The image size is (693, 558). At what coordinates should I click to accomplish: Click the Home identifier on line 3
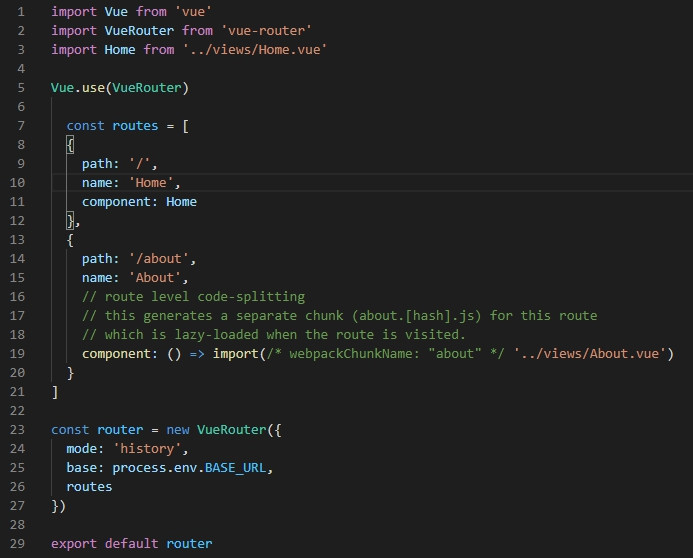120,49
